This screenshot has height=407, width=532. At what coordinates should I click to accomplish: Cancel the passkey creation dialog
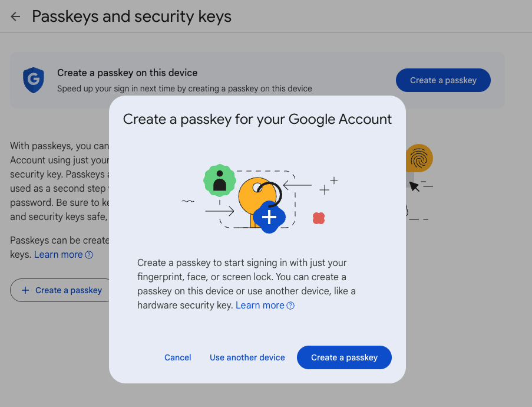[x=178, y=357]
